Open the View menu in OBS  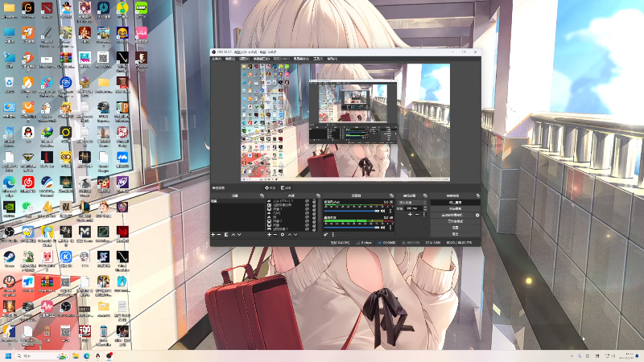(245, 59)
